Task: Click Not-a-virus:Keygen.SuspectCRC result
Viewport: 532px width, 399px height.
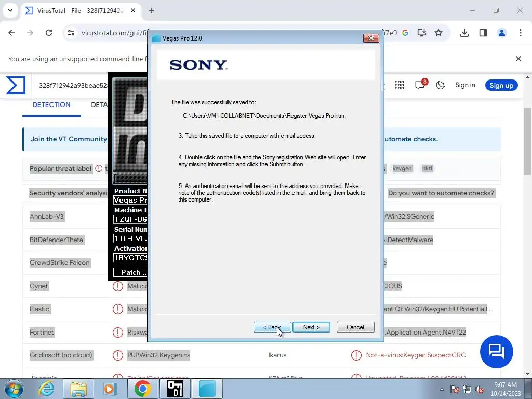Action: tap(416, 355)
